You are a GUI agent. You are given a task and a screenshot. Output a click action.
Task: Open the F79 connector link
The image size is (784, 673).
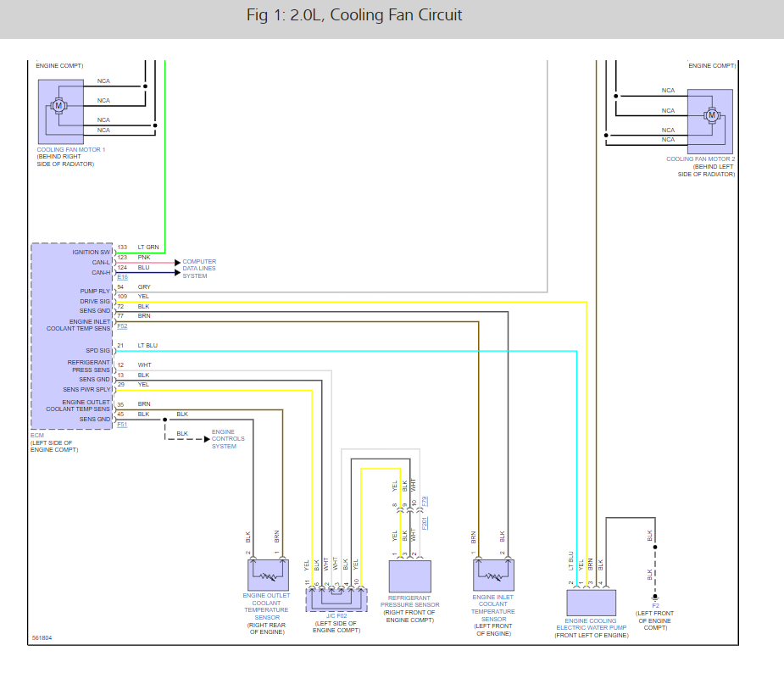[x=425, y=502]
